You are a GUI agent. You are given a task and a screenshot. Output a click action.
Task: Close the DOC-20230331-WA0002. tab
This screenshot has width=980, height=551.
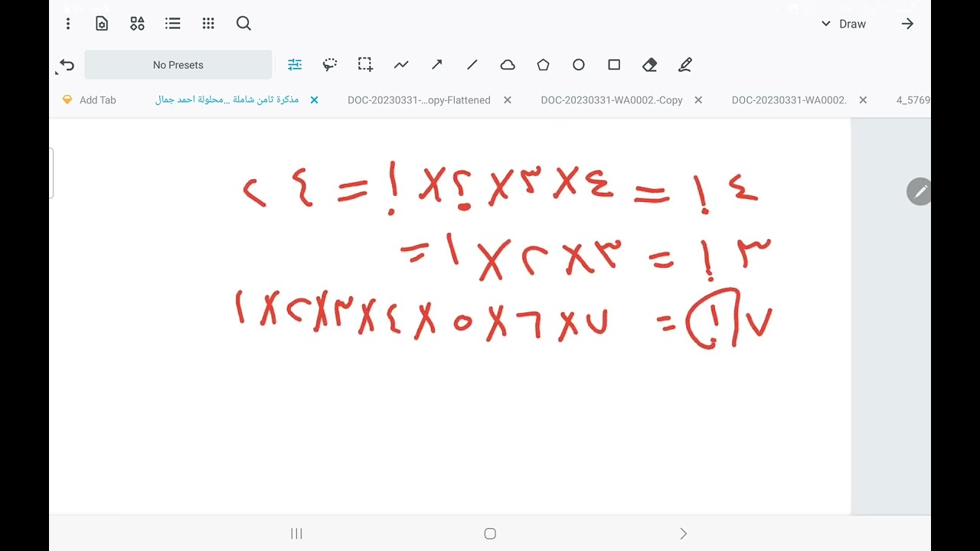point(863,100)
